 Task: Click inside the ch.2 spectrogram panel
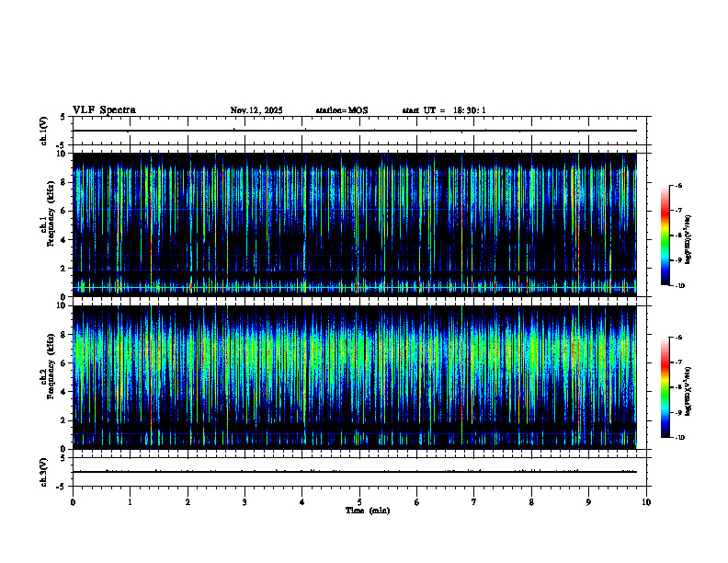(x=355, y=377)
